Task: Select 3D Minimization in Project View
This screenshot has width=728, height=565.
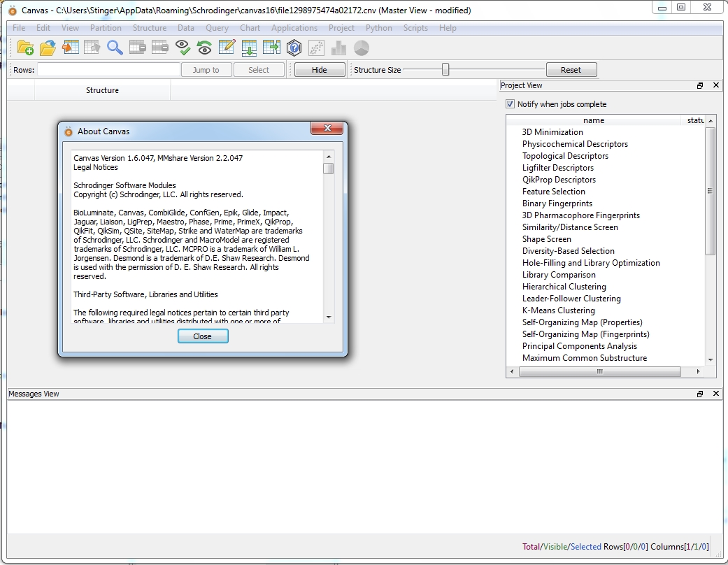Action: tap(552, 132)
